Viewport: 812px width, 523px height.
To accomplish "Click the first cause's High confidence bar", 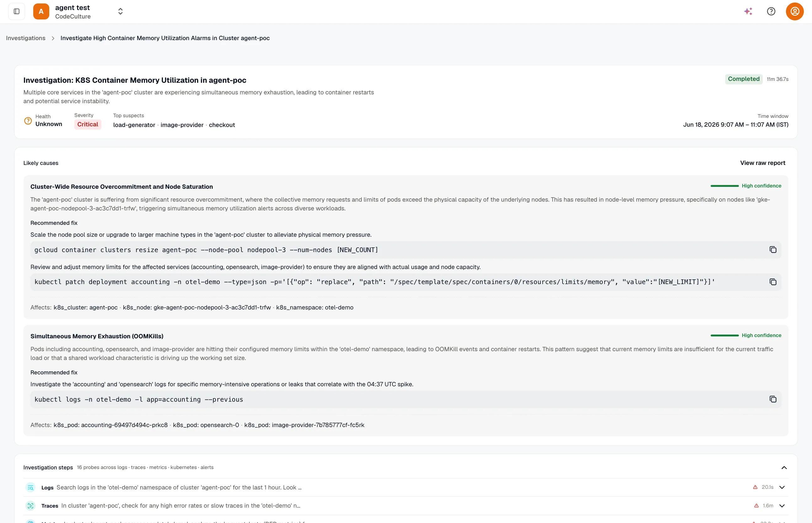I will pos(724,186).
